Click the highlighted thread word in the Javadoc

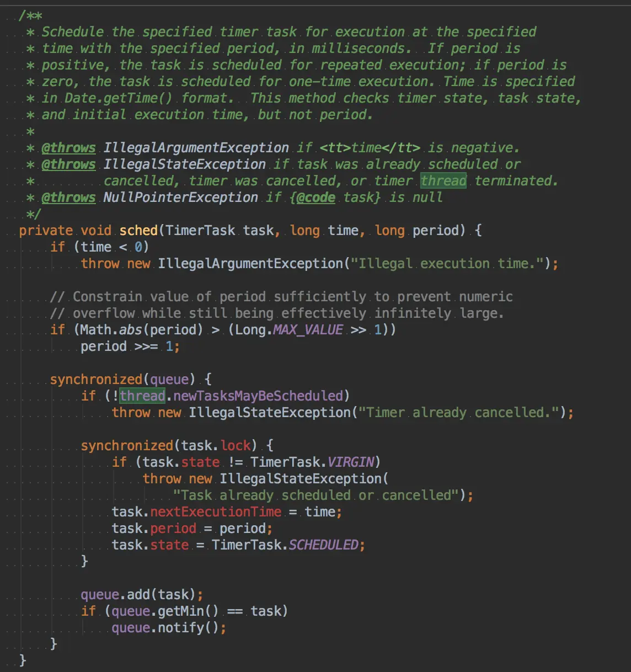point(443,180)
